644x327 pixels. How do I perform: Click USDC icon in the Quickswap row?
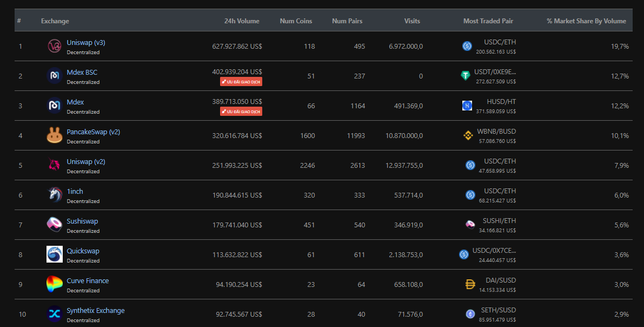pos(464,254)
